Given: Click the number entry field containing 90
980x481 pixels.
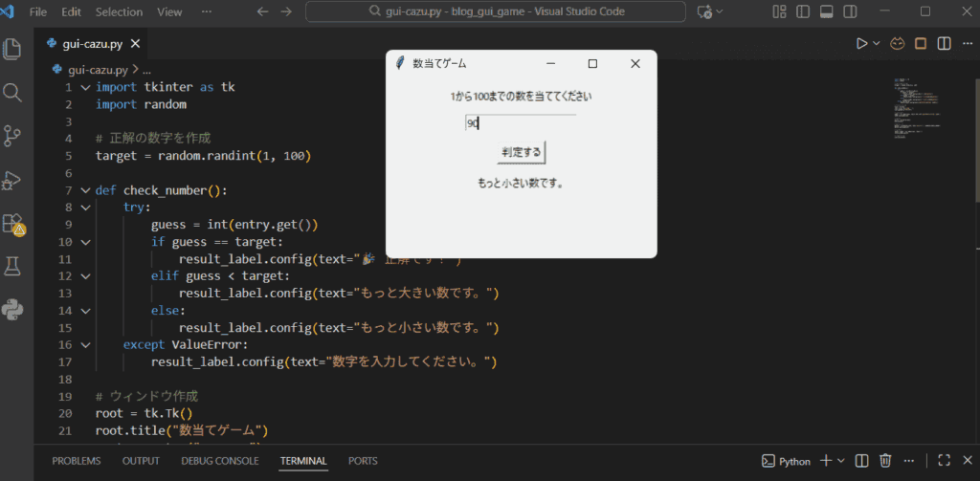Looking at the screenshot, I should 520,123.
